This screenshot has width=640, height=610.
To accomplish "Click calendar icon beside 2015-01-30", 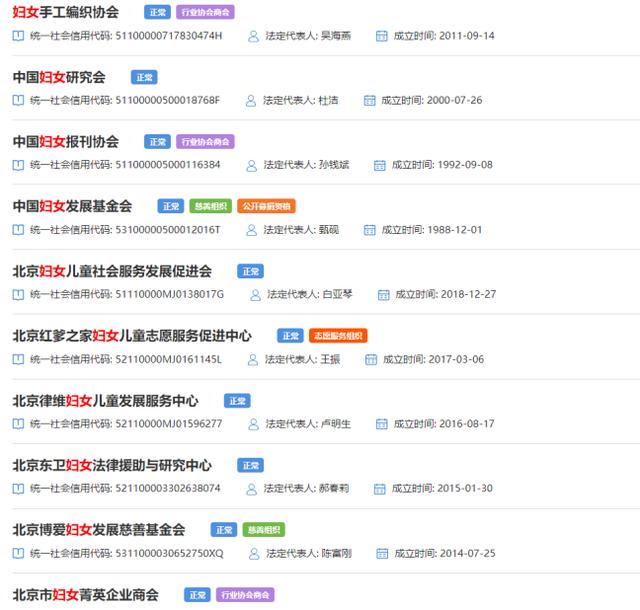I will click(x=380, y=489).
